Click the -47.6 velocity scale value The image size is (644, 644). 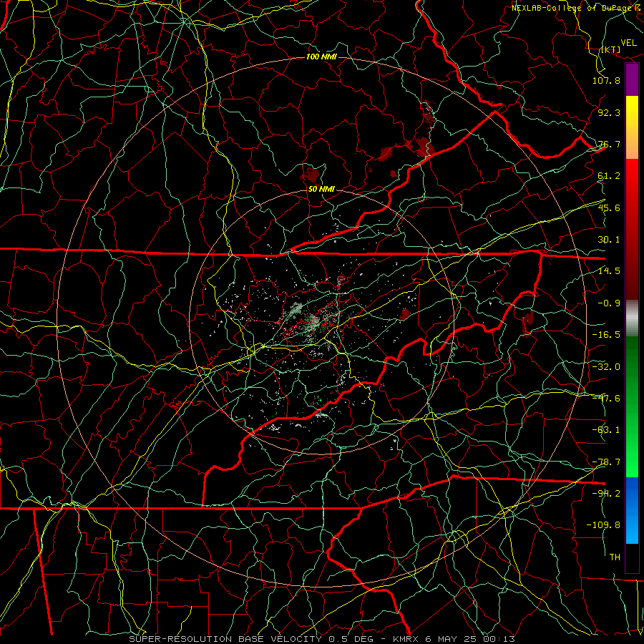tap(606, 399)
